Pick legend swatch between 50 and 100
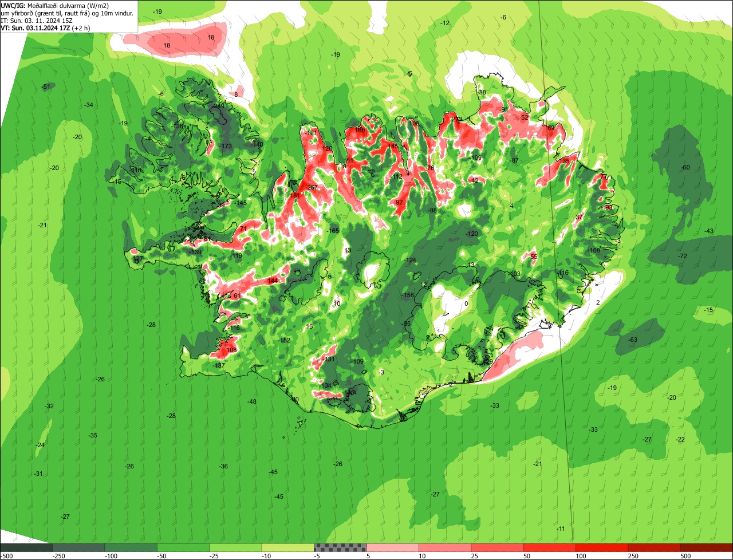This screenshot has height=560, width=733. tap(550, 547)
